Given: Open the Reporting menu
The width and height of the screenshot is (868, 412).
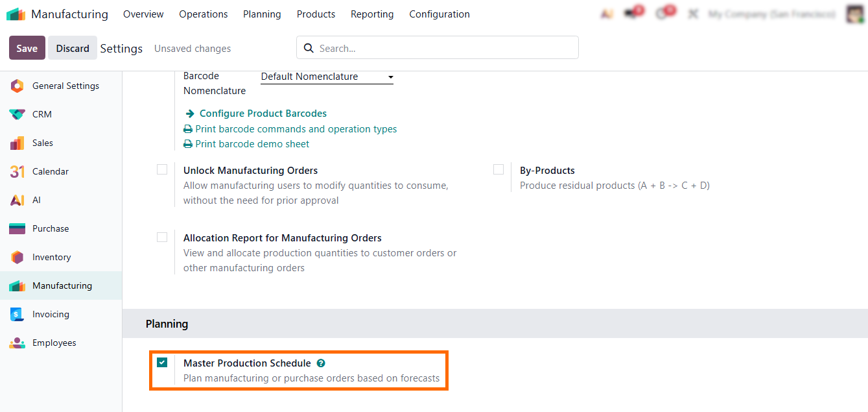Looking at the screenshot, I should 371,14.
